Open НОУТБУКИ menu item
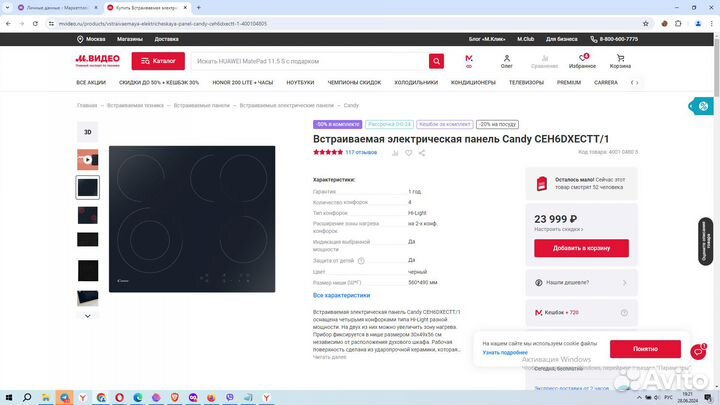Viewport: 720px width, 405px height. tap(300, 83)
